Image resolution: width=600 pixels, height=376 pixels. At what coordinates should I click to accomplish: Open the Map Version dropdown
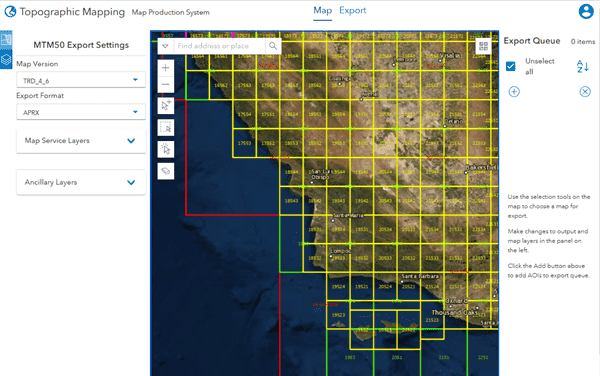coord(81,80)
